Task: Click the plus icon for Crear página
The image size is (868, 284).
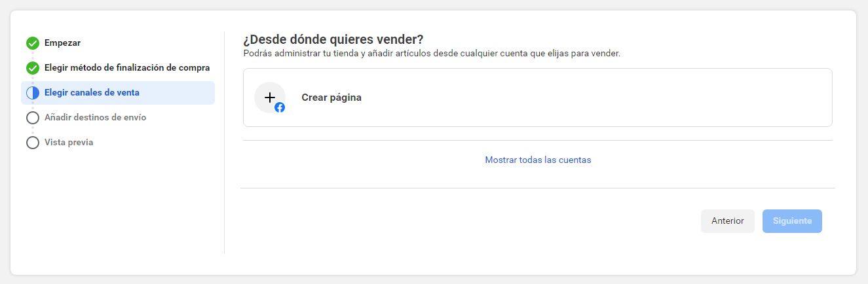Action: [x=270, y=98]
